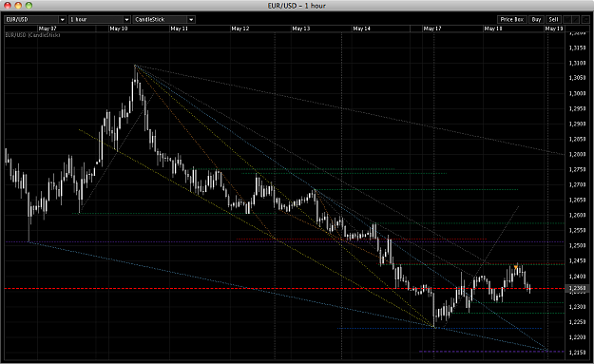The height and width of the screenshot is (364, 594).
Task: Click the 1.2800 price axis label
Action: click(577, 154)
